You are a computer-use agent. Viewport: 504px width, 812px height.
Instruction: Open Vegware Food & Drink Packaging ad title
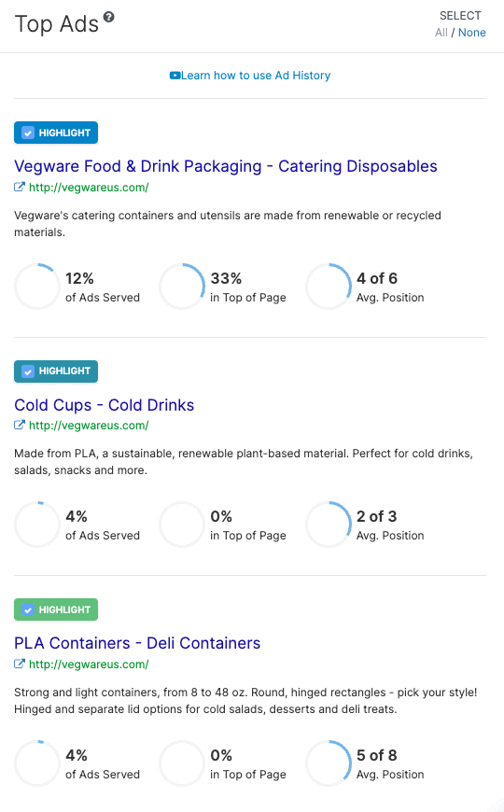click(x=225, y=166)
